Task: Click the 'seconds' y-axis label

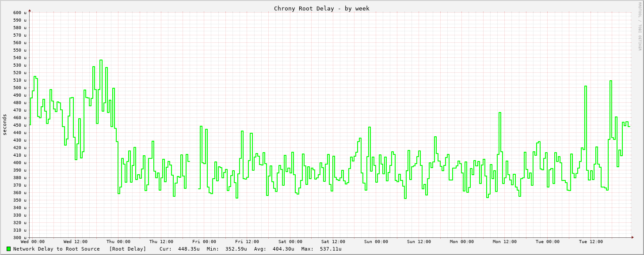Action: coord(5,124)
